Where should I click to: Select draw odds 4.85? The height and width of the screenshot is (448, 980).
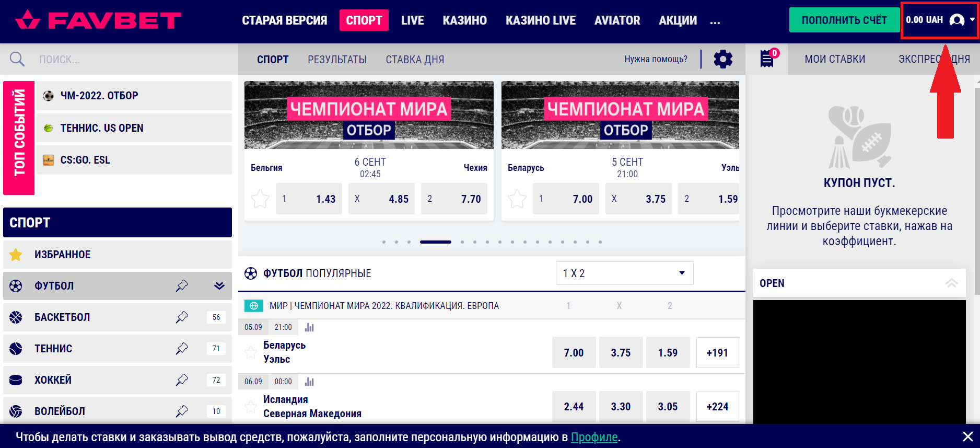click(381, 199)
